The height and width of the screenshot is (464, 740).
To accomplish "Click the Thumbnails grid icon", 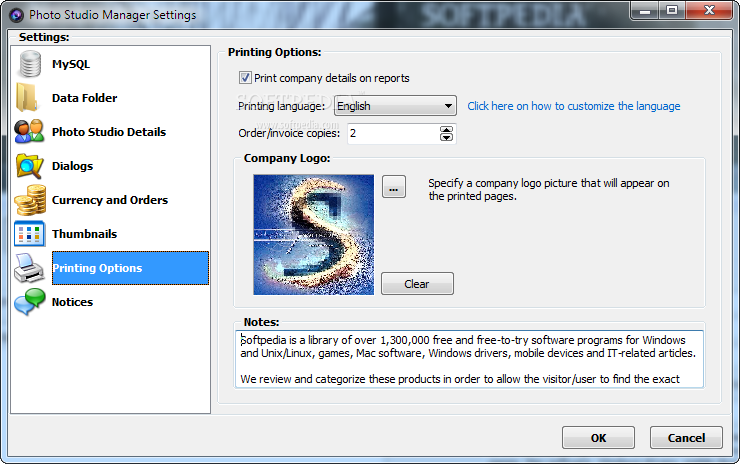I will click(30, 234).
